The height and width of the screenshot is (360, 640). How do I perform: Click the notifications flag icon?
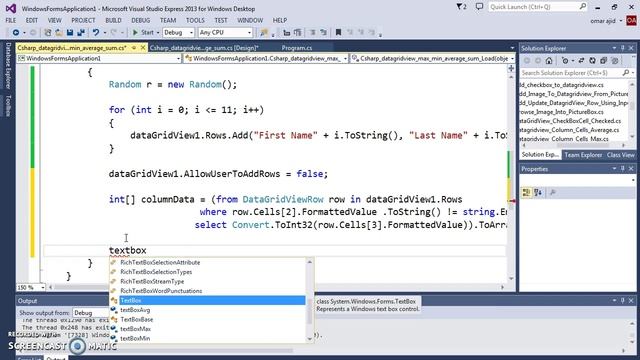(461, 7)
